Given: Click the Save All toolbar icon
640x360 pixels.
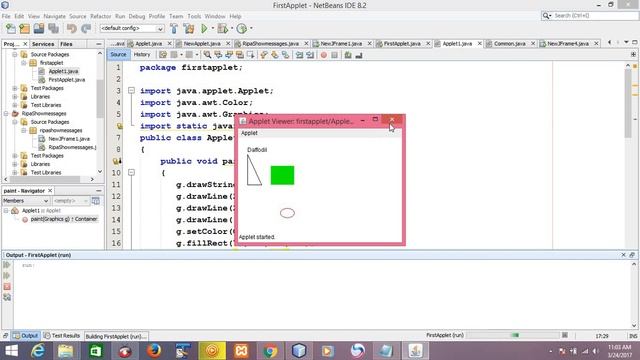Looking at the screenshot, I should pyautogui.click(x=53, y=29).
